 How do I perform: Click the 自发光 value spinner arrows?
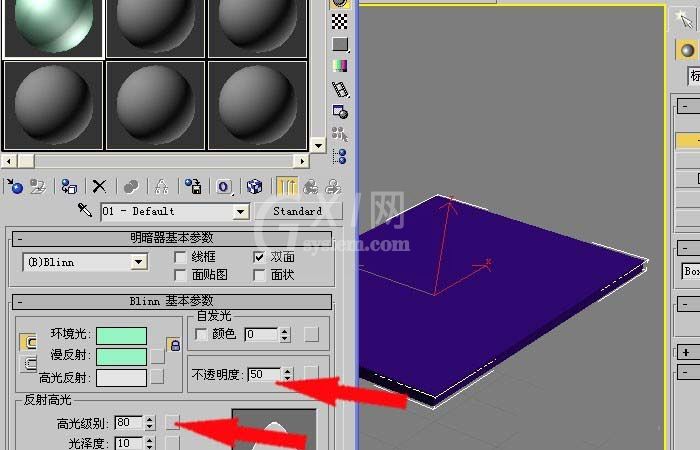click(x=285, y=334)
